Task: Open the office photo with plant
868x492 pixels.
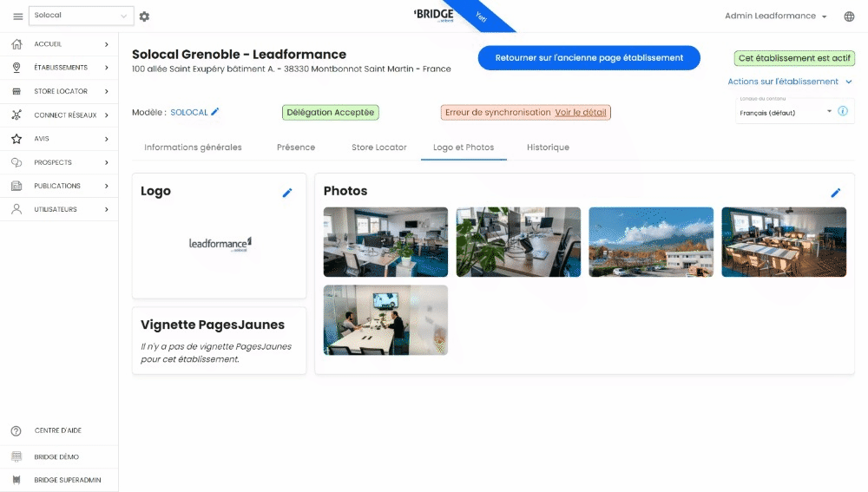Action: [519, 242]
